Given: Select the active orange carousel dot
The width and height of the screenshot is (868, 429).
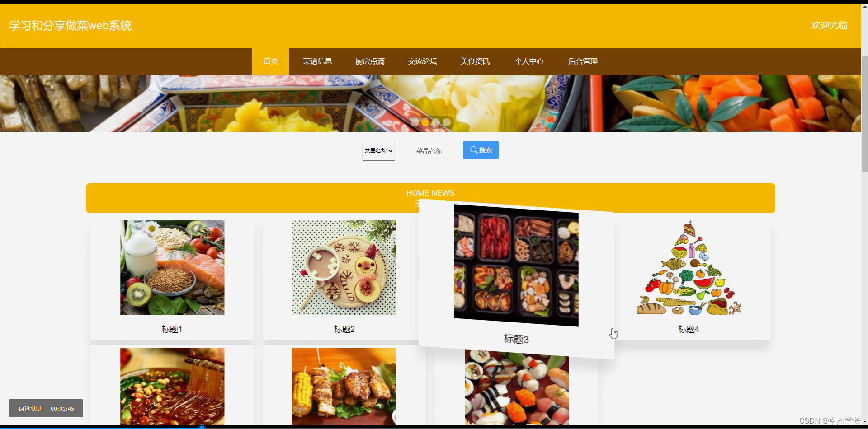Looking at the screenshot, I should tap(425, 122).
